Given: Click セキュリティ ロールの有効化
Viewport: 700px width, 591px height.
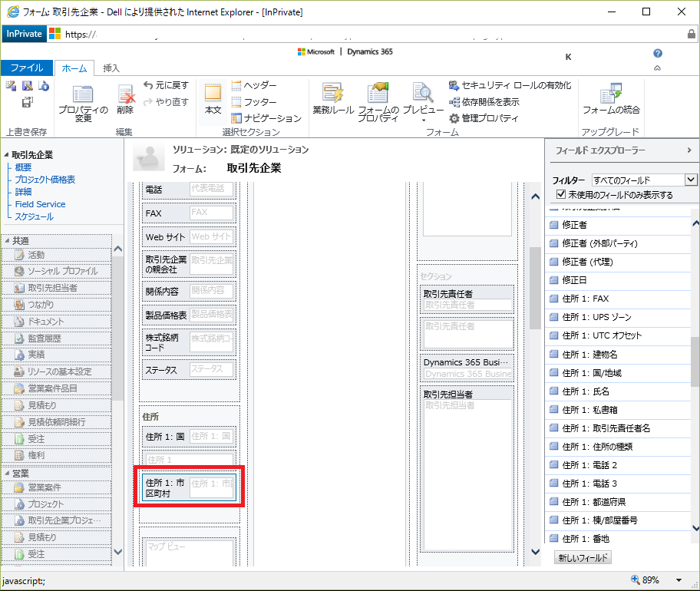Looking at the screenshot, I should 510,85.
